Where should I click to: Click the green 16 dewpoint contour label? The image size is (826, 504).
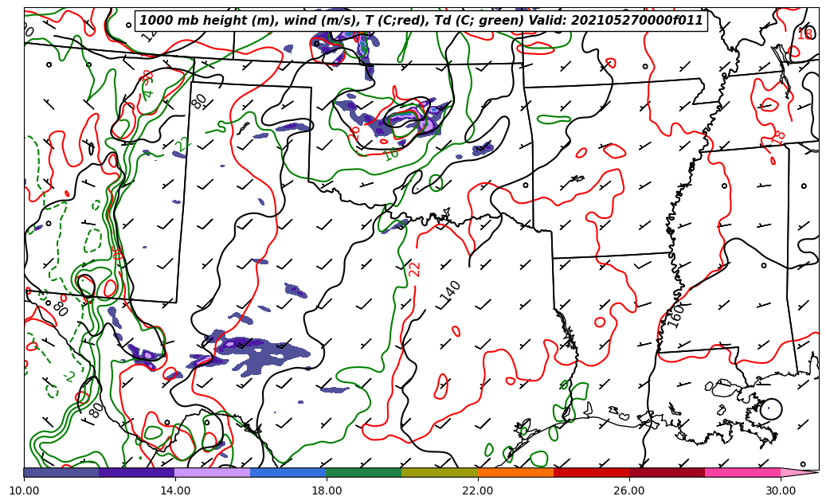pyautogui.click(x=391, y=154)
